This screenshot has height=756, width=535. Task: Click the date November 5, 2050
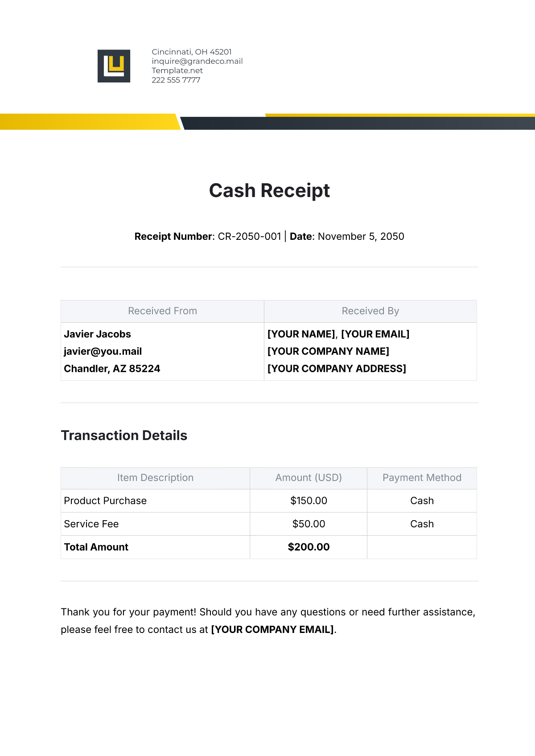(x=361, y=237)
